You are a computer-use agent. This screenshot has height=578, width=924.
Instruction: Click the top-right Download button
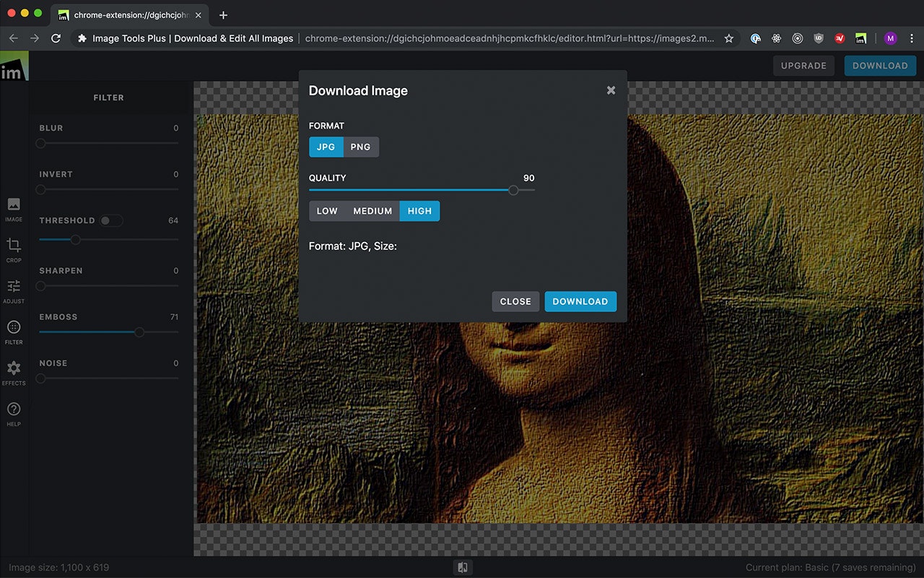click(x=880, y=66)
